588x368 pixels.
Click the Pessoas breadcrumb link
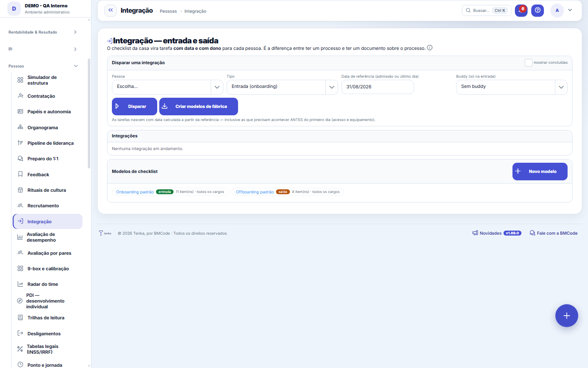pos(168,11)
